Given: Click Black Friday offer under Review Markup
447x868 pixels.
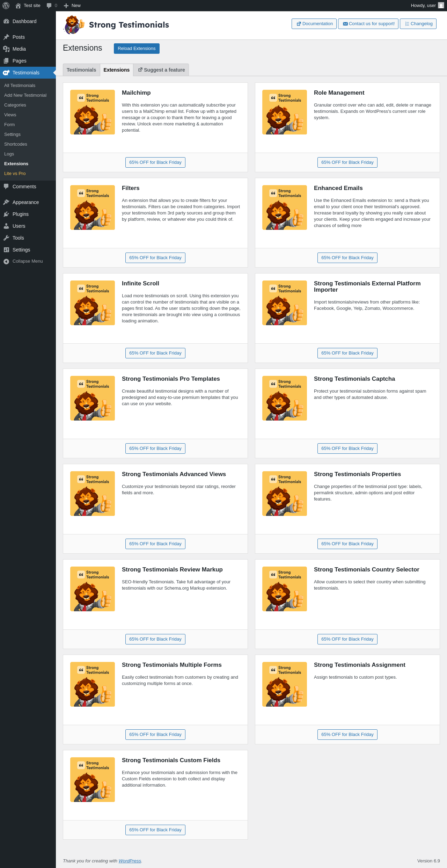Looking at the screenshot, I should click(155, 639).
